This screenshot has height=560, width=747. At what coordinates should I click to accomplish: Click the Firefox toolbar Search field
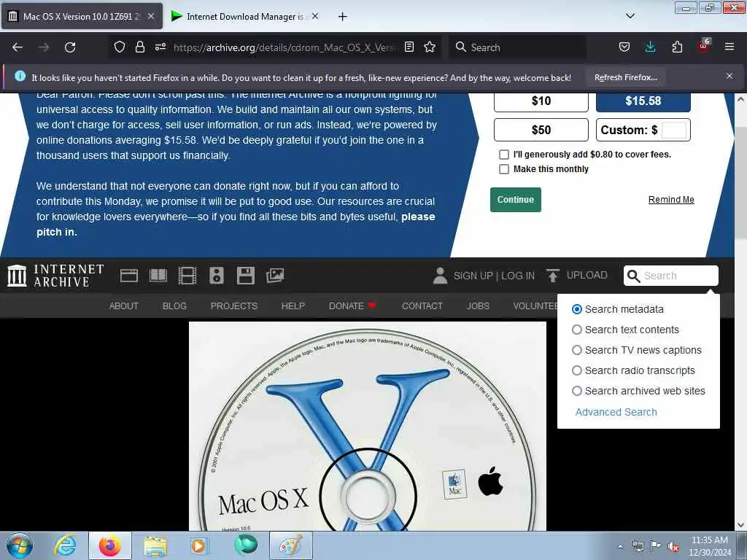click(x=518, y=47)
